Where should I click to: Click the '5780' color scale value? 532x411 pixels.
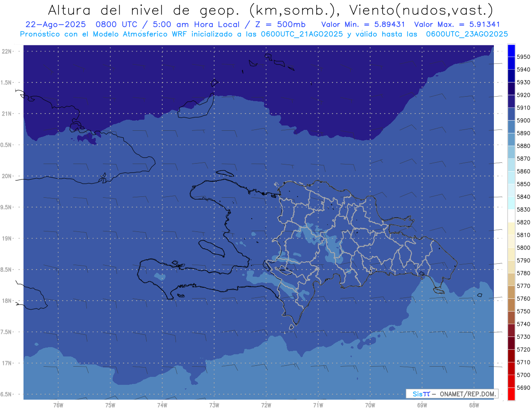(x=524, y=273)
